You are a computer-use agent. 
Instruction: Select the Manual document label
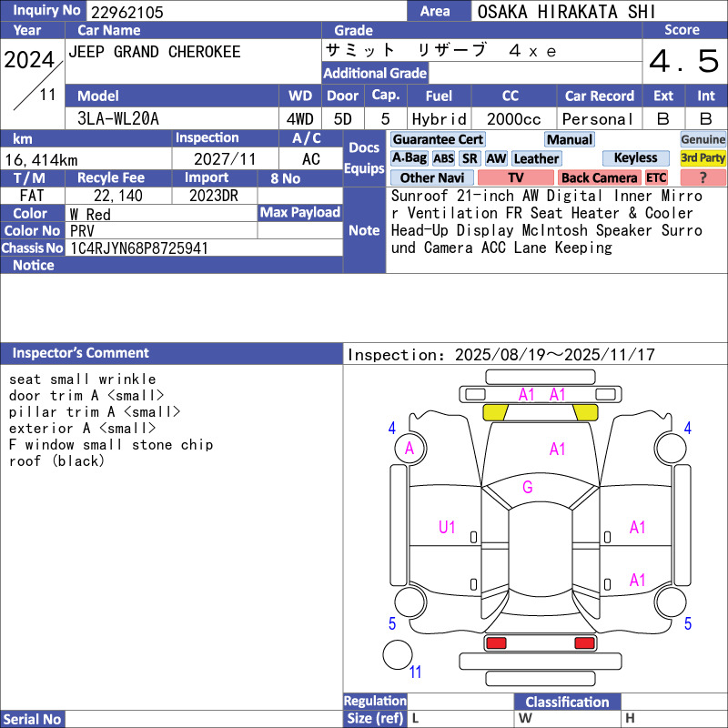pos(570,139)
